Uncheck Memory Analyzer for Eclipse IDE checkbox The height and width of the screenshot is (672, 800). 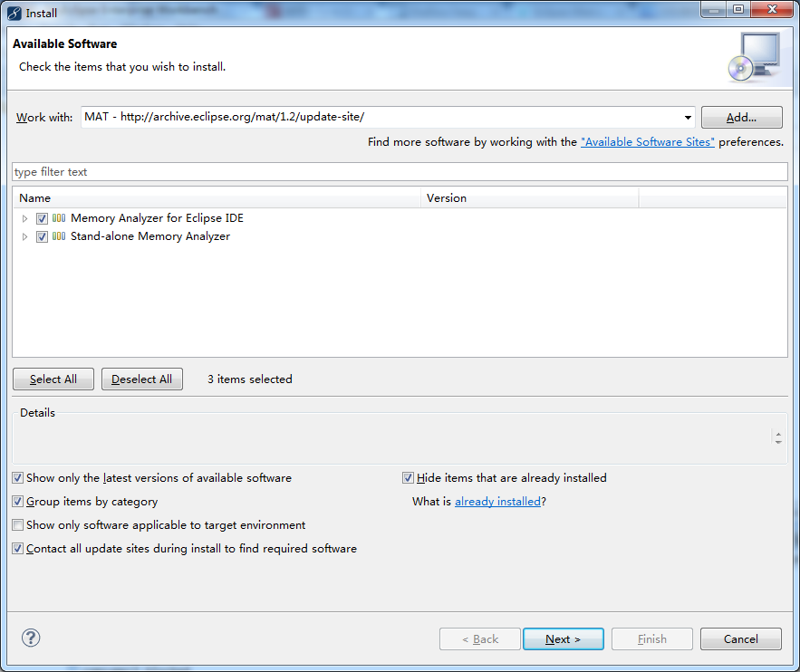point(42,219)
